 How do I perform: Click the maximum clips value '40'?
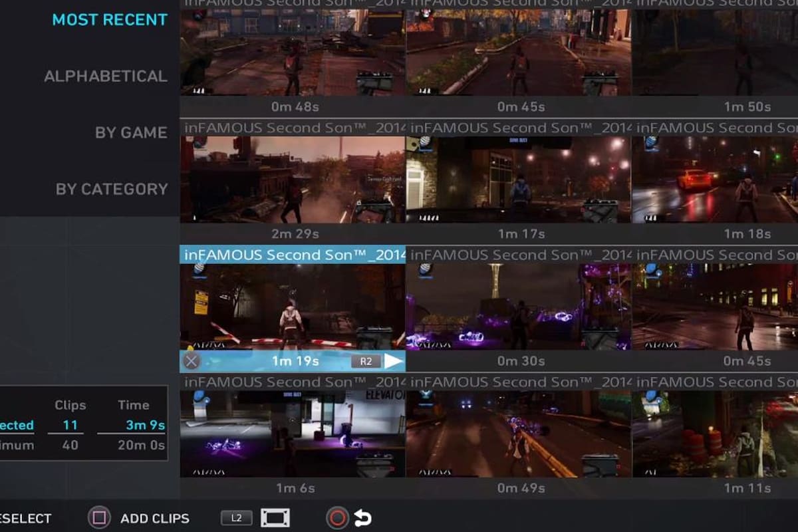pos(70,445)
